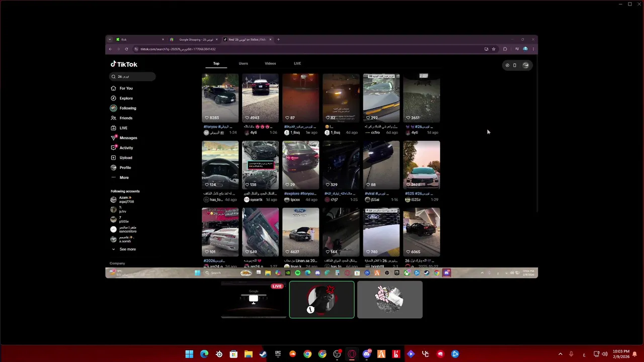Open the Explore page in sidebar

click(122, 98)
